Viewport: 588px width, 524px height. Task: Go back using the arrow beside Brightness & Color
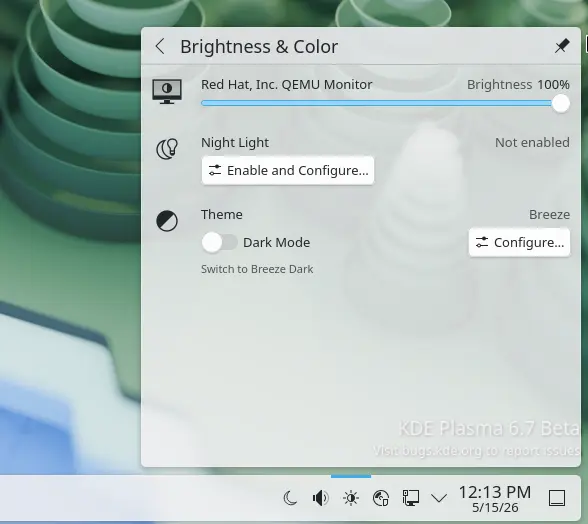click(160, 47)
